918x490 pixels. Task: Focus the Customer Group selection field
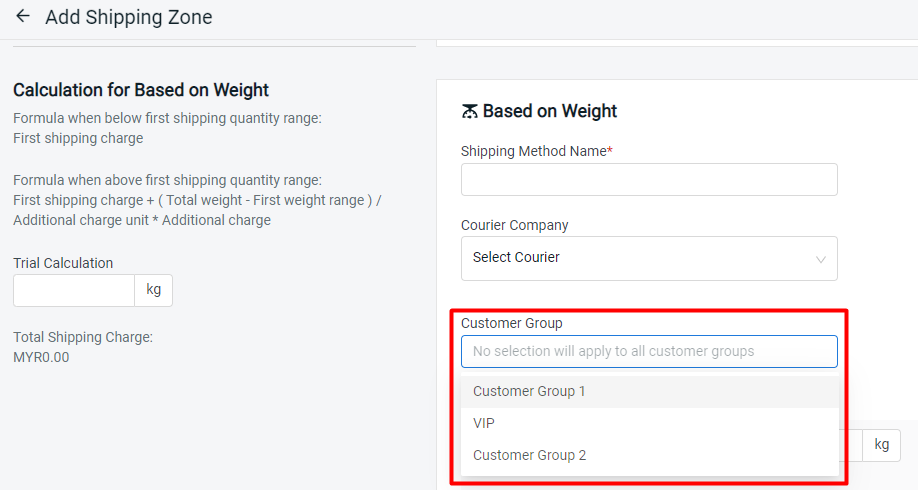coord(649,351)
